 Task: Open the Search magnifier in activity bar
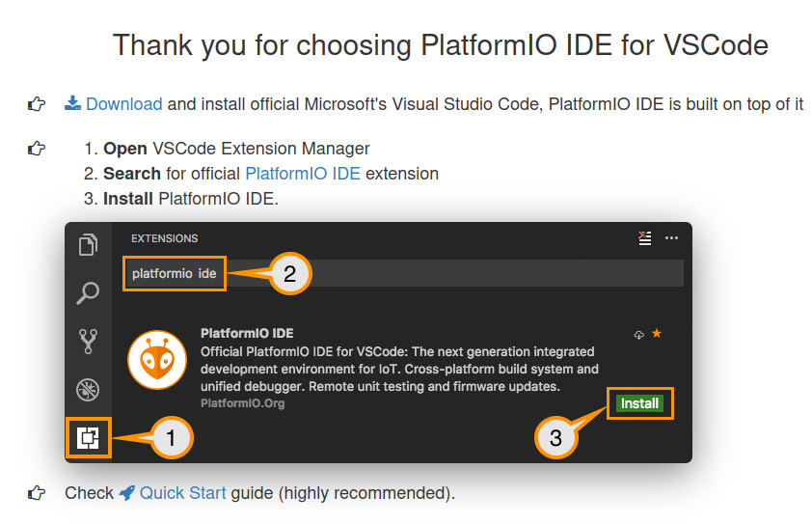pyautogui.click(x=88, y=291)
